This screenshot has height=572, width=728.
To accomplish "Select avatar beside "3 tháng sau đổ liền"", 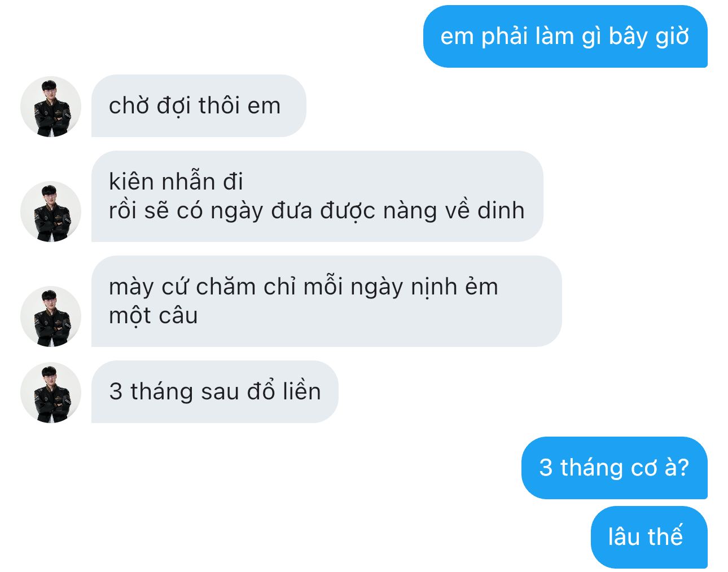I will (51, 393).
